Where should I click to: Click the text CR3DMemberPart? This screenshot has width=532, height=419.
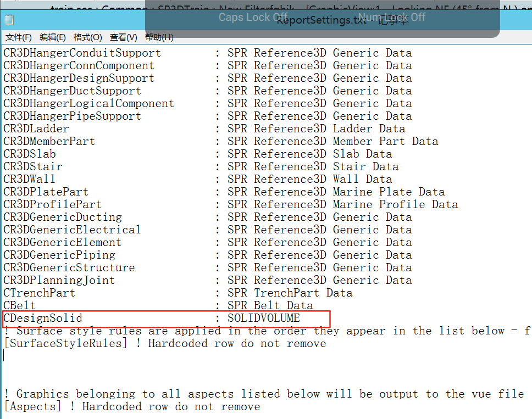pyautogui.click(x=49, y=141)
